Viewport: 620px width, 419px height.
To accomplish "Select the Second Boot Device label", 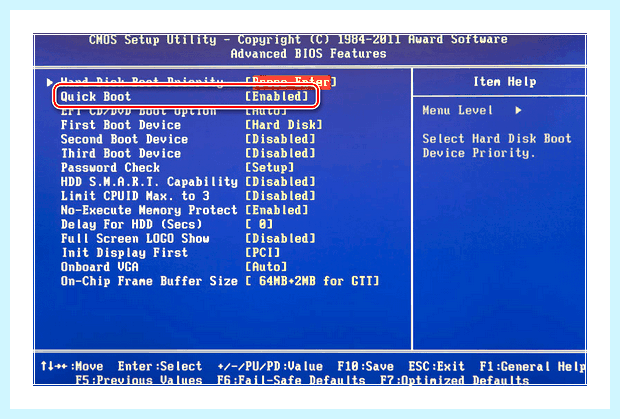I will pos(124,139).
